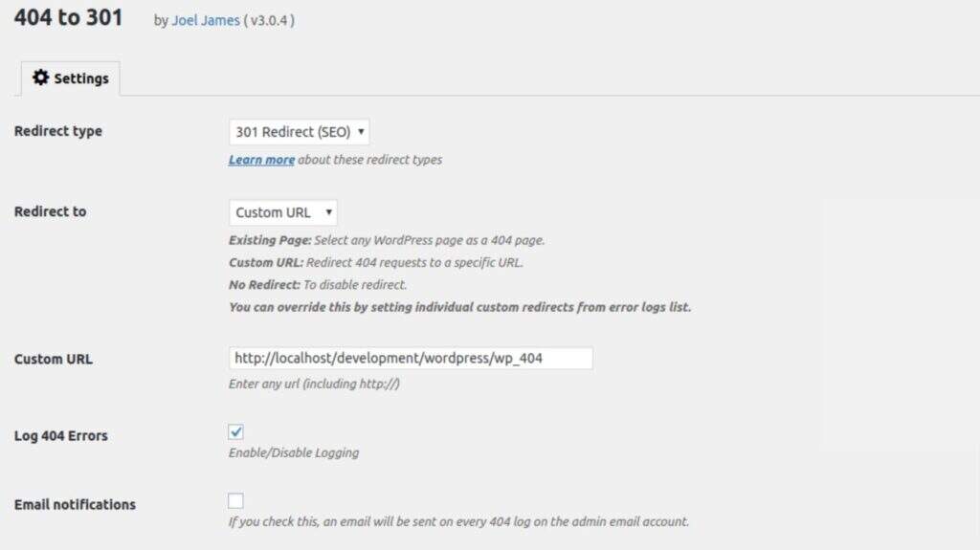The image size is (980, 550).
Task: Click the Email notifications label
Action: [x=75, y=504]
